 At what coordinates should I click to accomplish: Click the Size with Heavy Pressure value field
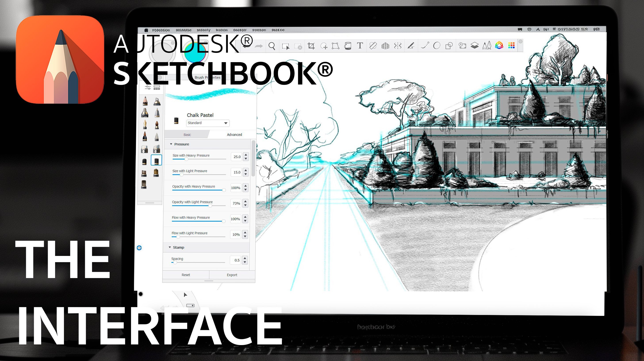236,157
